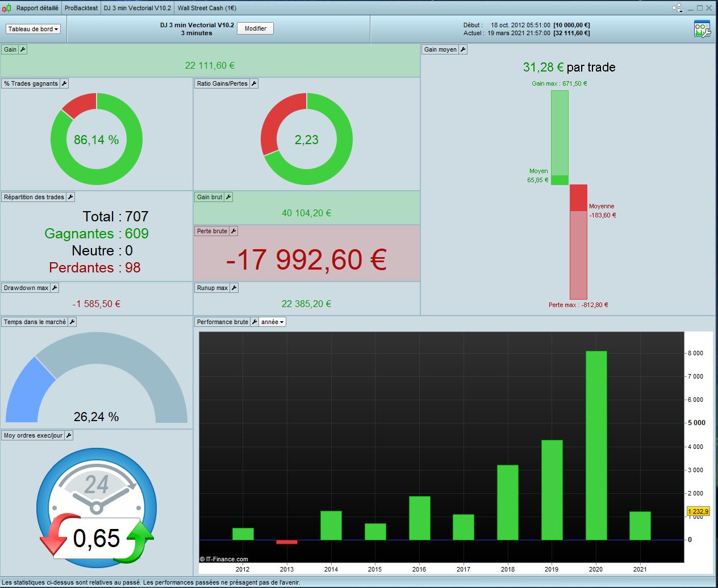Click wrench beside Moy ordres exec/jour
Viewport: 718px width, 588px height.
pos(69,435)
